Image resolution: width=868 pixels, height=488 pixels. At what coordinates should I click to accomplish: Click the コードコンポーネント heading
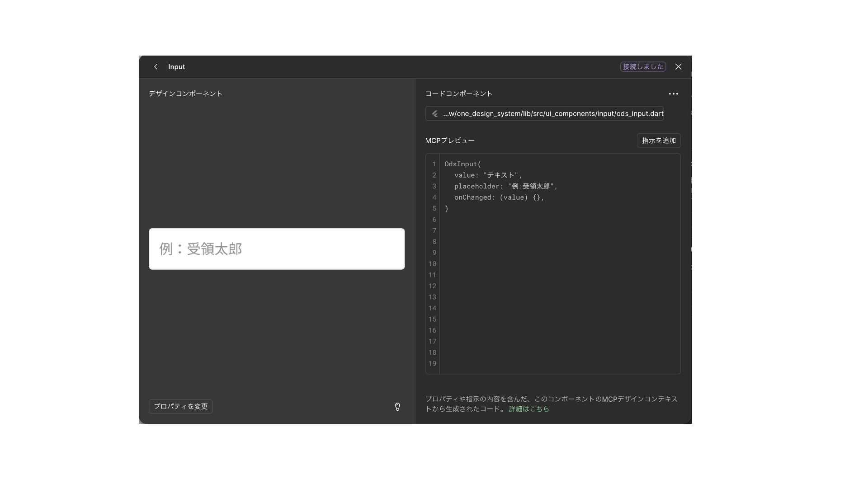click(458, 94)
